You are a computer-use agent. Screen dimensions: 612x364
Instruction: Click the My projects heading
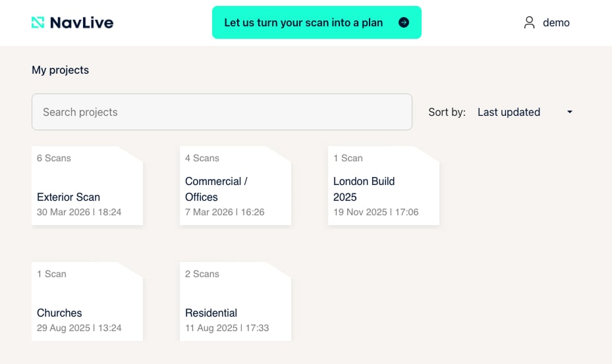[60, 70]
